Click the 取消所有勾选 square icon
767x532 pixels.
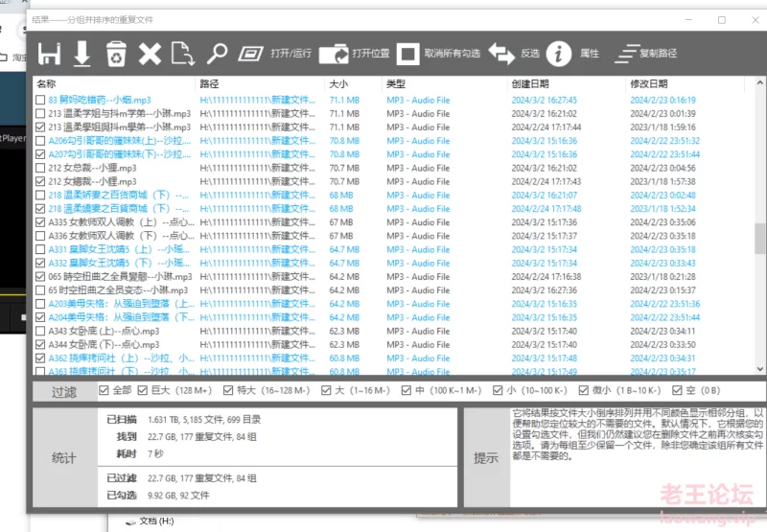pyautogui.click(x=408, y=54)
